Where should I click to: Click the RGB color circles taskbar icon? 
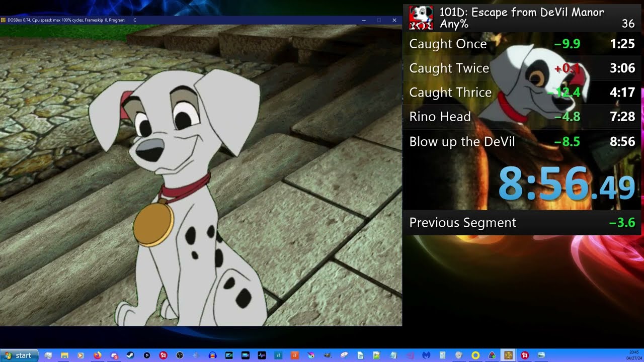pos(492,355)
